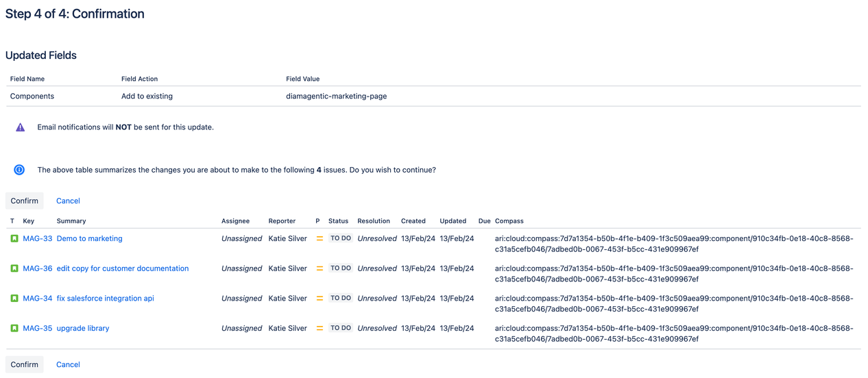The image size is (868, 378).
Task: Click the Compass column header
Action: pos(509,221)
